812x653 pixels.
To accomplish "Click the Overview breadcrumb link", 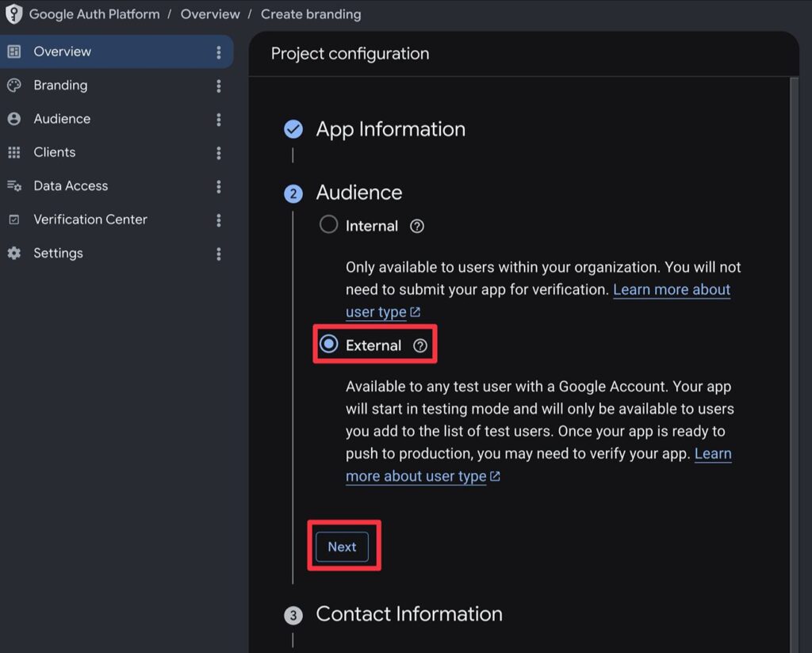I will tap(210, 14).
